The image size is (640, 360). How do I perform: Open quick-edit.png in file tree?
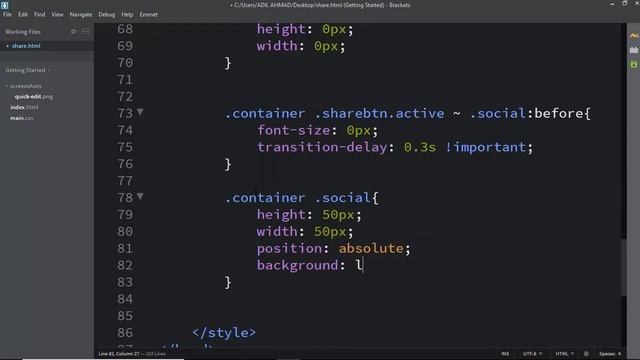point(33,97)
